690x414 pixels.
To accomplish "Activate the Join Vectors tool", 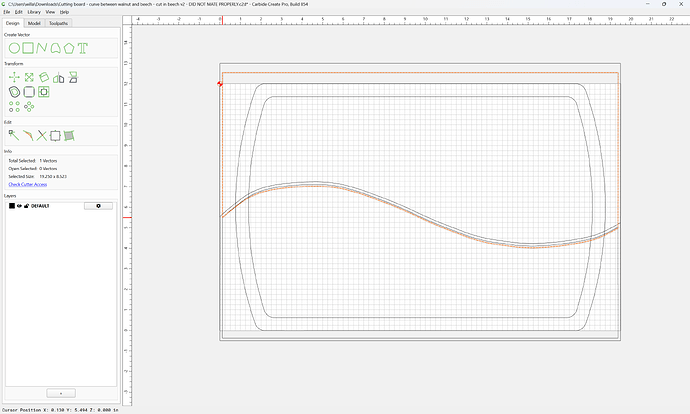I will pos(28,136).
